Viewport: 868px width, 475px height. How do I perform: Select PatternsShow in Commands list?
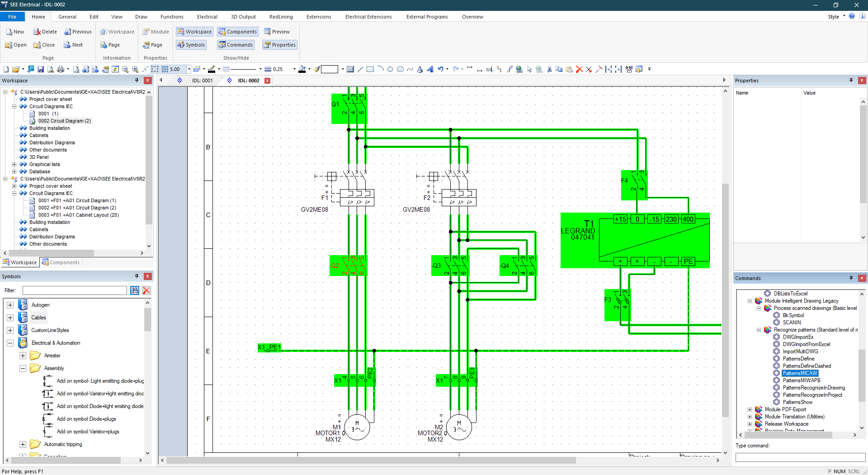(797, 402)
